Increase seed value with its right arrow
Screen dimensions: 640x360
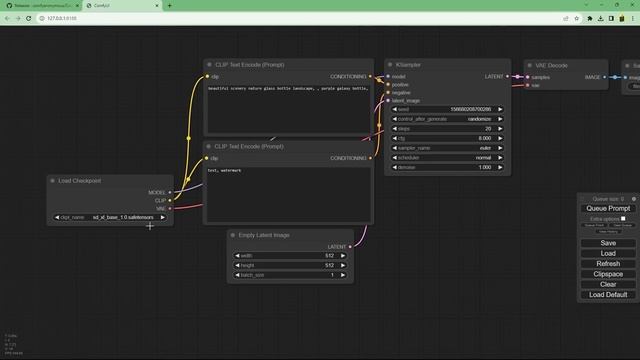click(x=500, y=109)
